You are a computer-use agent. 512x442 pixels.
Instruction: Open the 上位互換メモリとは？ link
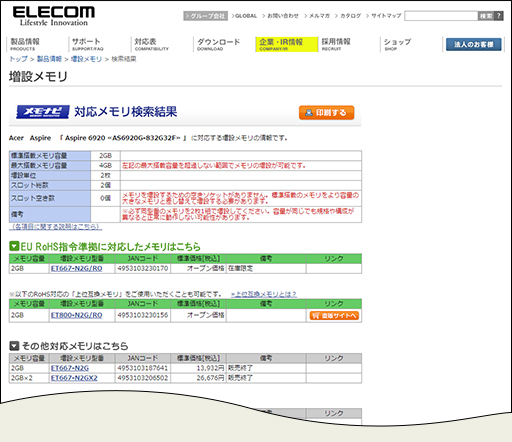tap(264, 294)
